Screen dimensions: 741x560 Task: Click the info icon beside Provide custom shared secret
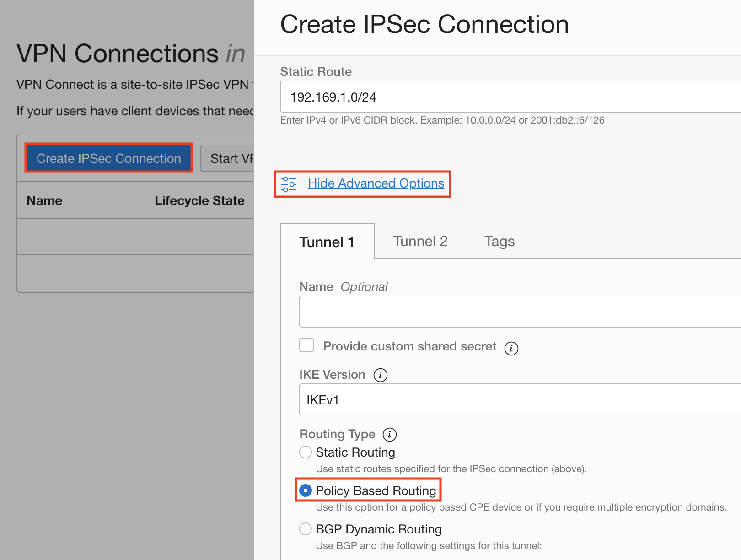pyautogui.click(x=512, y=348)
